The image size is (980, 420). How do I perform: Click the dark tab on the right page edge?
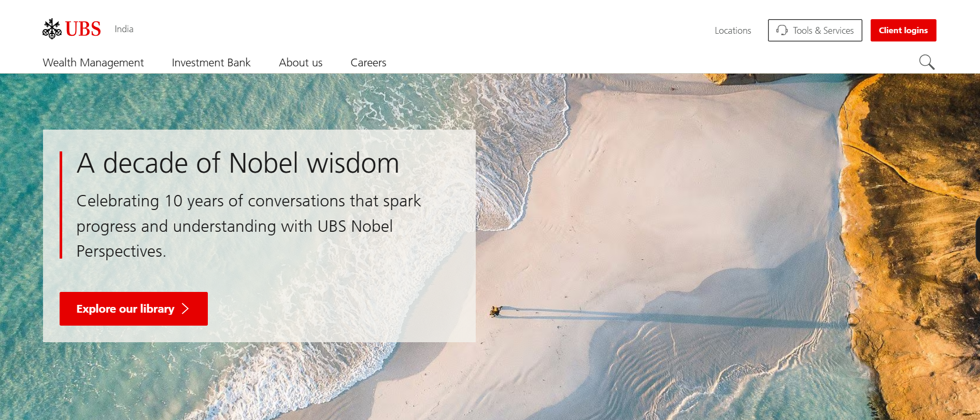977,239
